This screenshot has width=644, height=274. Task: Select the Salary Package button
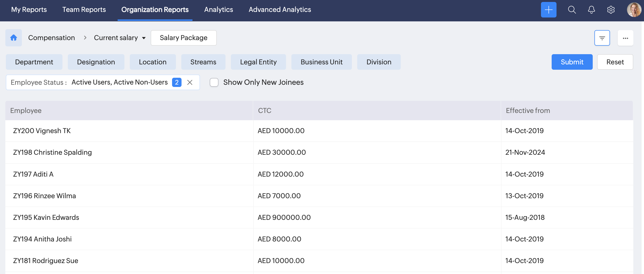183,38
